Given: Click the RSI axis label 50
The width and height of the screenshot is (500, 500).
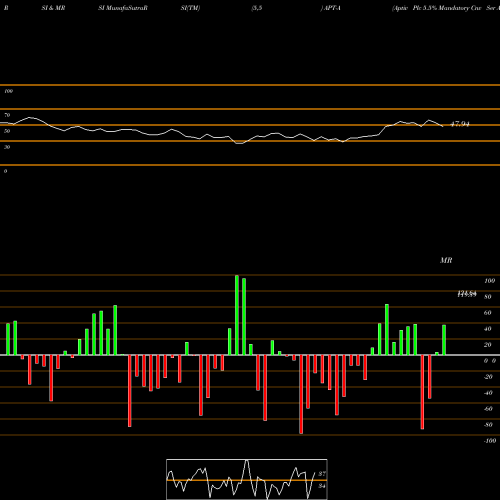Looking at the screenshot, I should [x=7, y=131].
